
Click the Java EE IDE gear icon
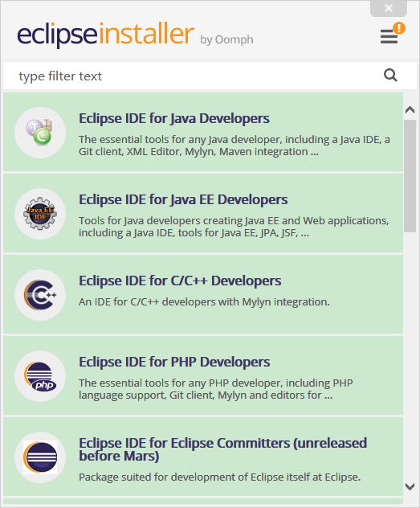point(40,214)
